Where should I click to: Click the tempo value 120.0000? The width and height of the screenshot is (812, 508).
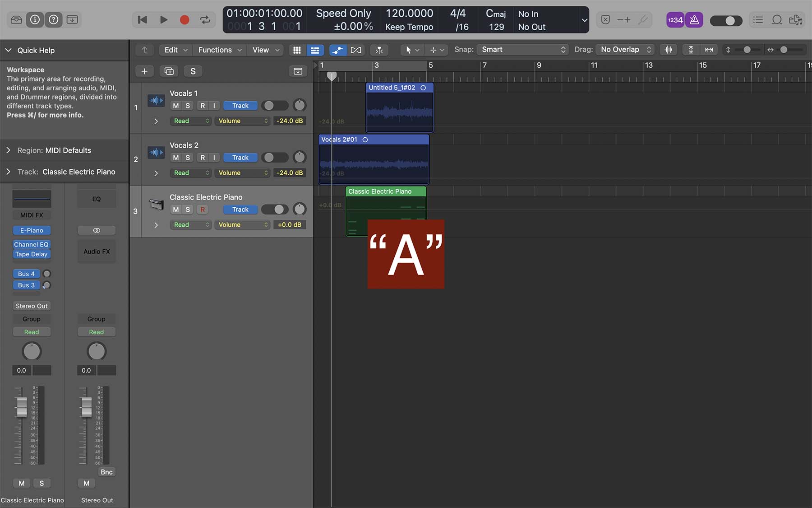[x=409, y=14]
